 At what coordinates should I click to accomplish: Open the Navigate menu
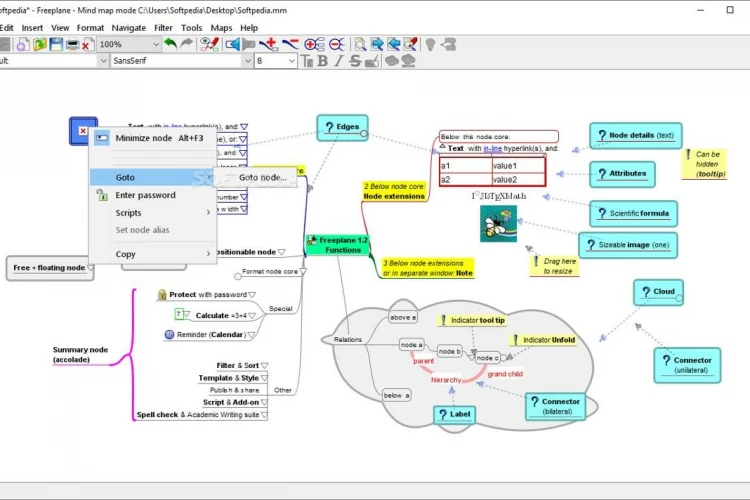(129, 28)
